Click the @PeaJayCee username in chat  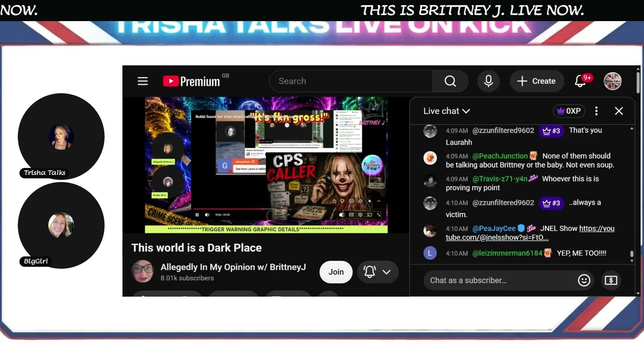[494, 228]
